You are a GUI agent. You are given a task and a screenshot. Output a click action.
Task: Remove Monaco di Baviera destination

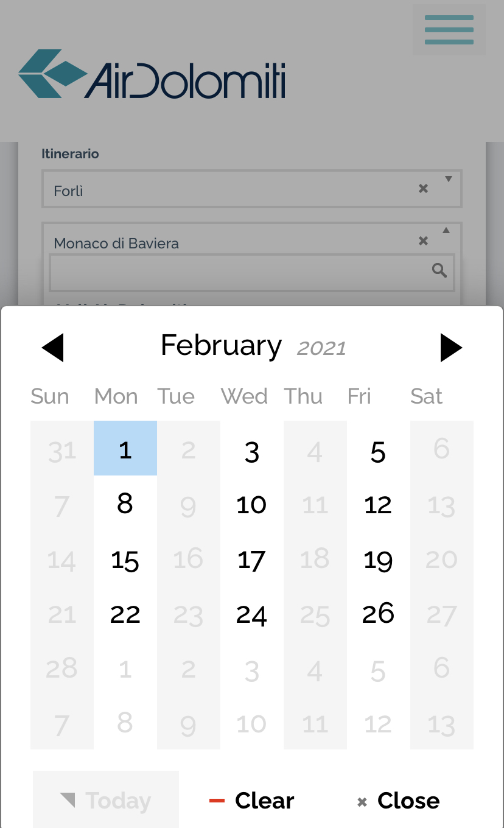click(424, 241)
